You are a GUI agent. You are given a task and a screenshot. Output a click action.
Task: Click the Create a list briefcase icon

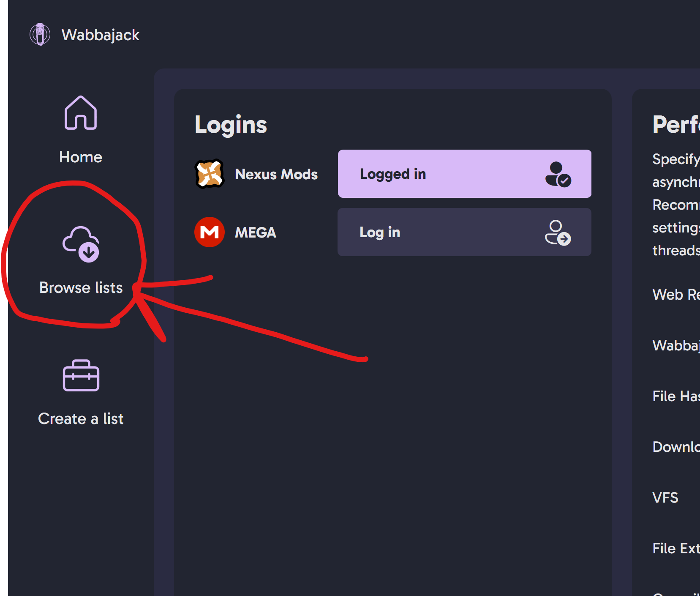[x=81, y=376]
